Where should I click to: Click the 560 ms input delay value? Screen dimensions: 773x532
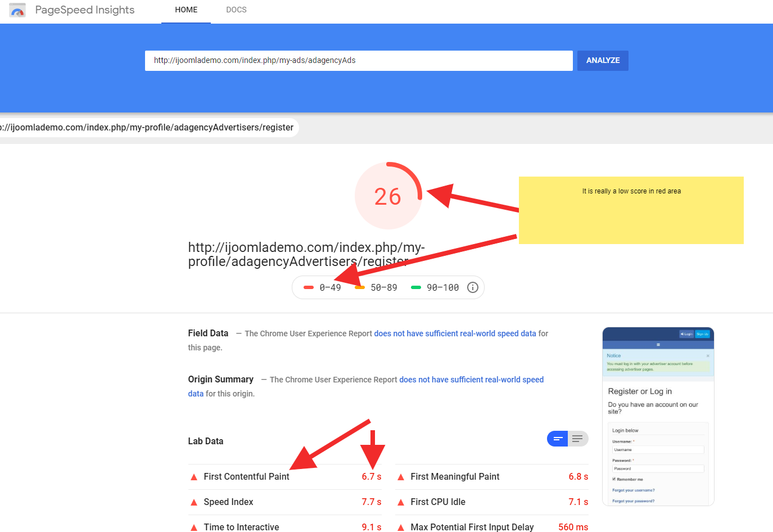click(x=573, y=528)
